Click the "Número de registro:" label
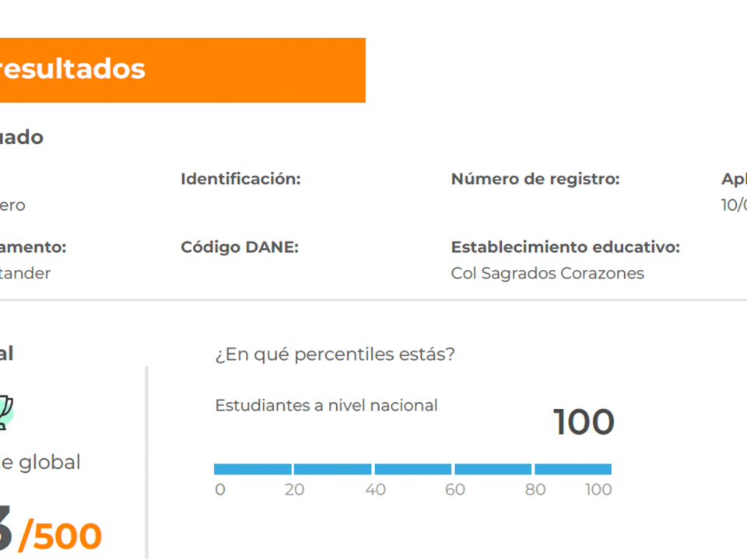Image resolution: width=747 pixels, height=560 pixels. pos(535,179)
